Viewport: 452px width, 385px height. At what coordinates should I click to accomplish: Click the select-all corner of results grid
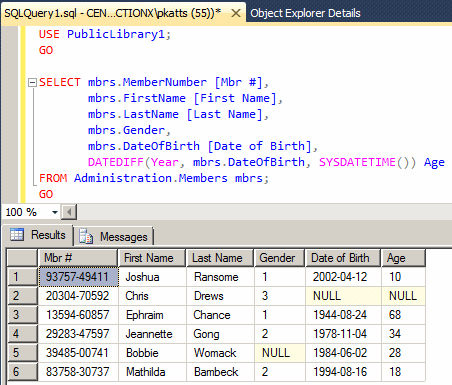[22, 258]
